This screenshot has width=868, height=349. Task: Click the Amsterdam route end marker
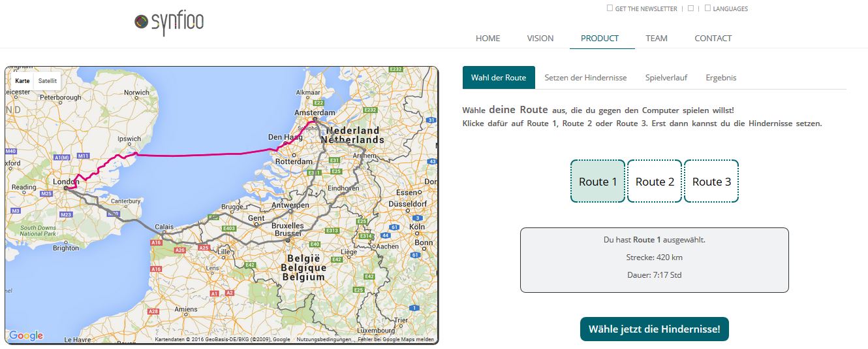tap(315, 120)
